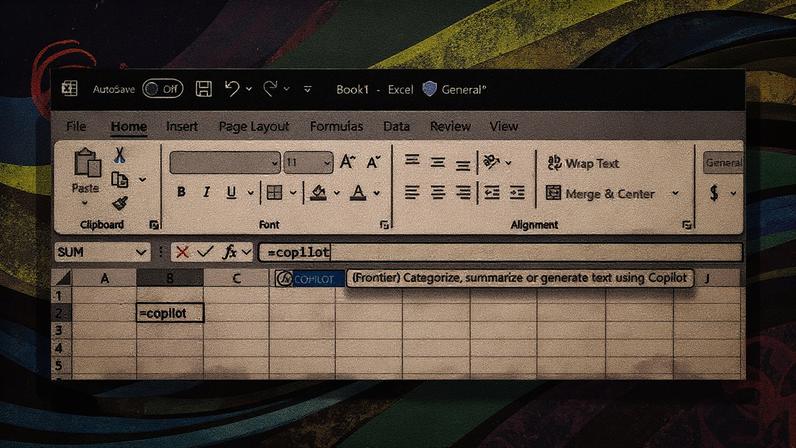The width and height of the screenshot is (796, 448).
Task: Open the Merge & Center dropdown arrow
Action: [675, 193]
